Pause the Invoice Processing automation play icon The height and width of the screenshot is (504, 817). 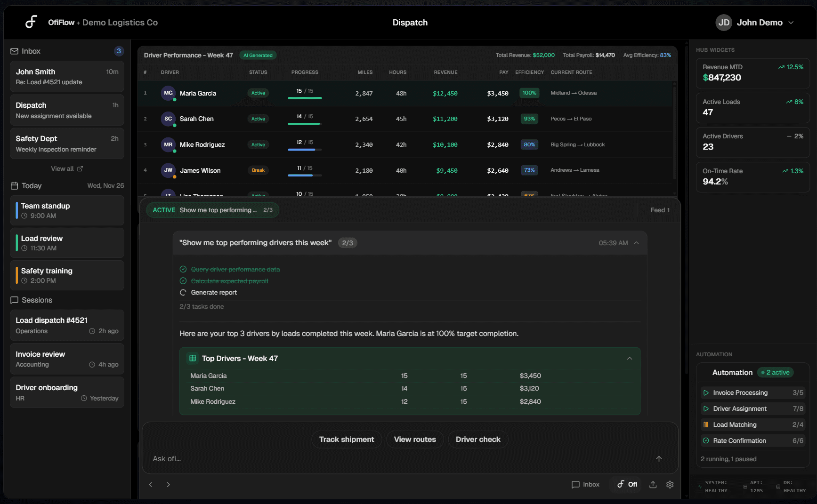(706, 392)
